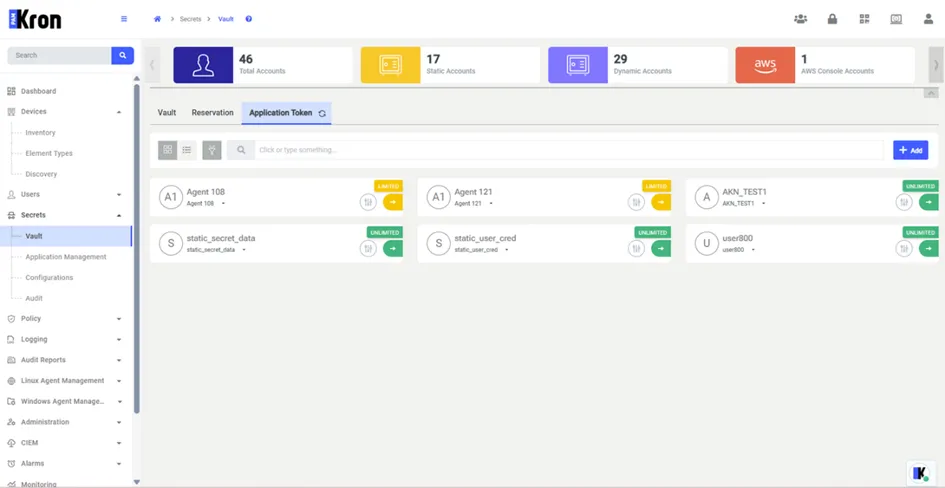
Task: Expand static_secret_data subtitle dropdown
Action: click(243, 250)
